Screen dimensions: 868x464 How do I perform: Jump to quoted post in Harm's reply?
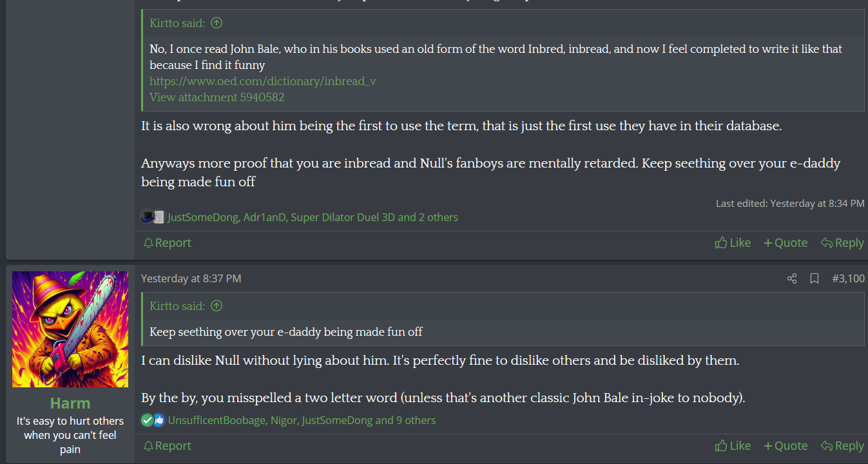point(217,306)
